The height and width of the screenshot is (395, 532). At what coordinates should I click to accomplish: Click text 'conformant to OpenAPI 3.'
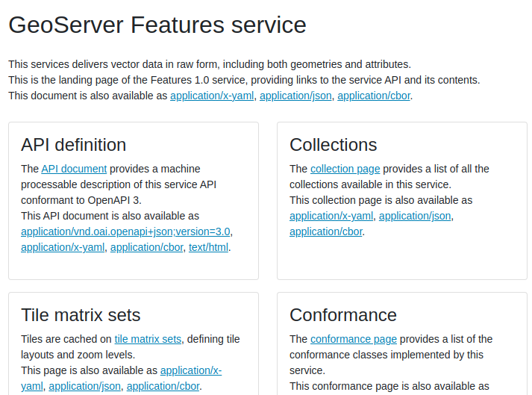(x=81, y=200)
